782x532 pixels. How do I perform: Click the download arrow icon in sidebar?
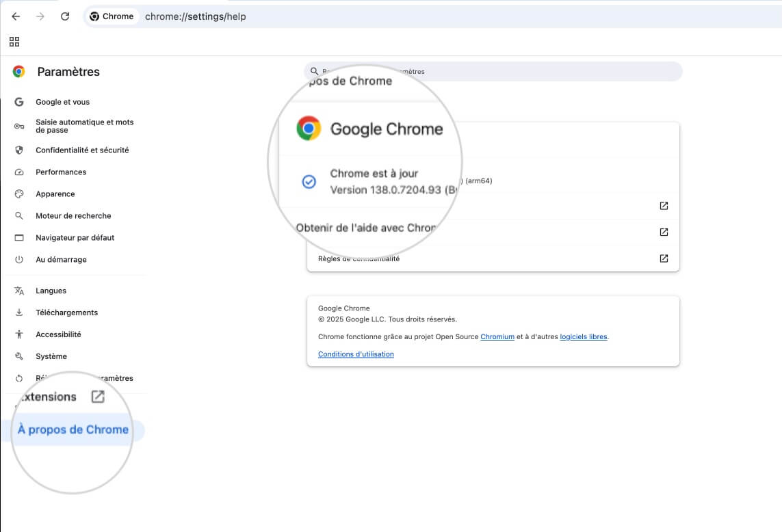(19, 312)
